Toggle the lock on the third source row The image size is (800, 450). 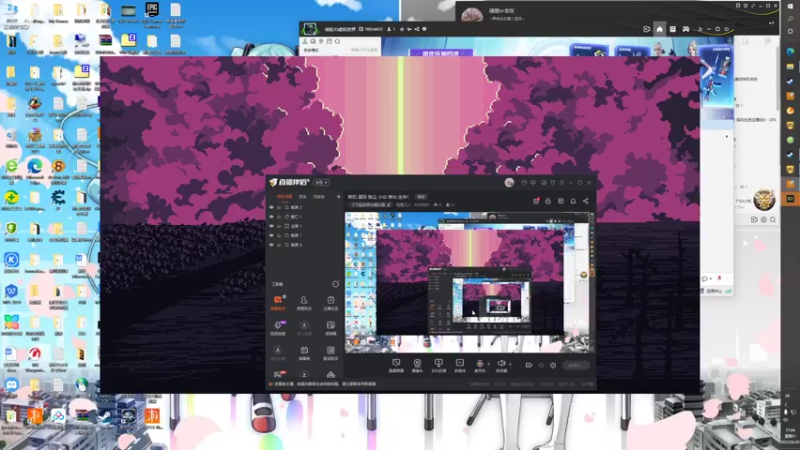(x=279, y=226)
